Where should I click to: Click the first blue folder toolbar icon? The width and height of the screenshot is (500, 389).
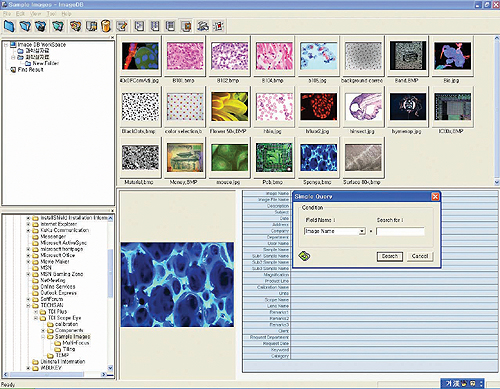[x=9, y=26]
